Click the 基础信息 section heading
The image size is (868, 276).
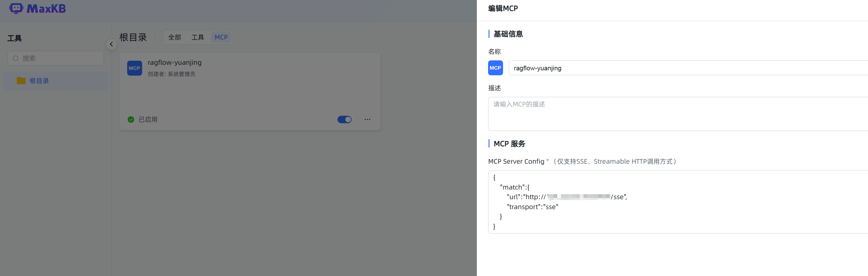click(x=508, y=34)
